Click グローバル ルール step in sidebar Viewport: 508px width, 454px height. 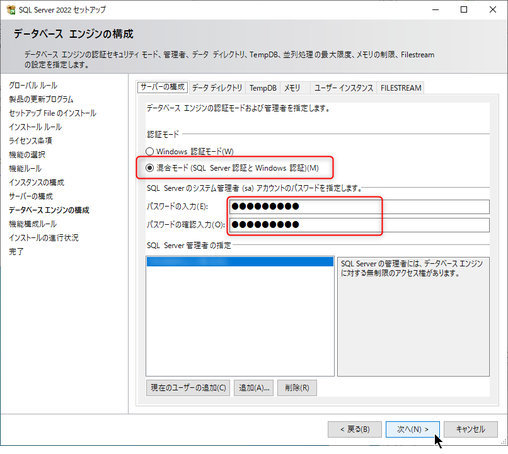[x=33, y=85]
